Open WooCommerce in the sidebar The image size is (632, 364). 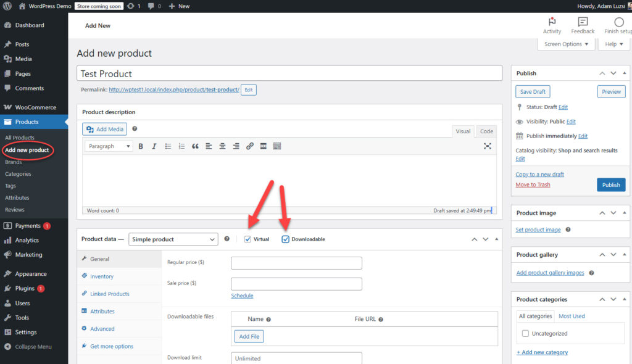34,107
